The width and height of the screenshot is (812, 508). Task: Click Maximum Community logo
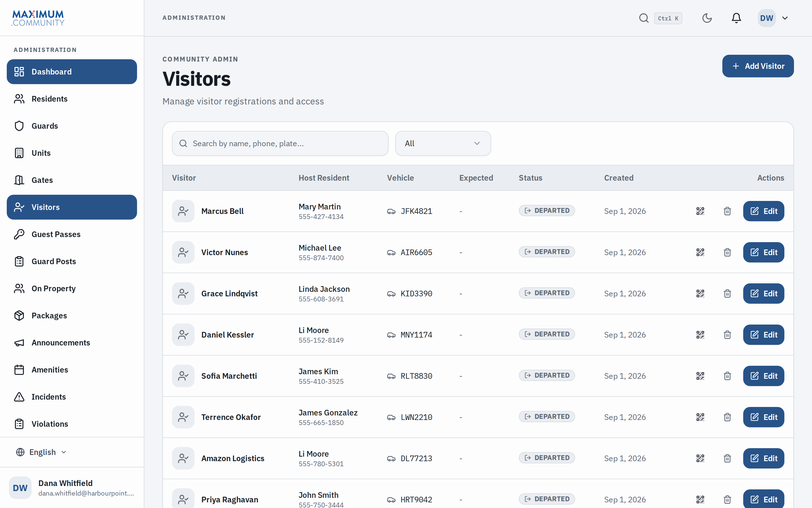[38, 18]
